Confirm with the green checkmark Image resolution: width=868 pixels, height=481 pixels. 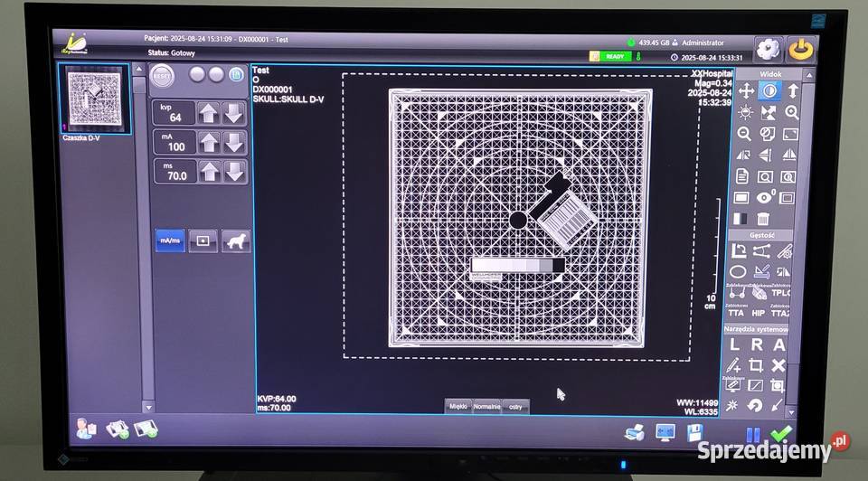781,433
